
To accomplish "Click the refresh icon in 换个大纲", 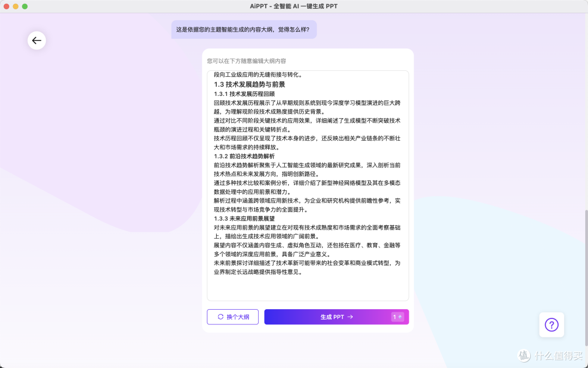I will coord(220,317).
